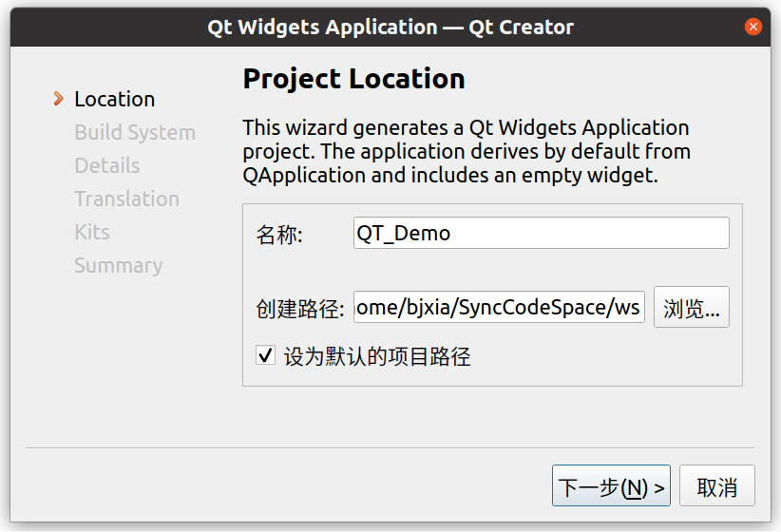The image size is (781, 532).
Task: Untick the 设为默认的项目路径 checkbox
Action: pyautogui.click(x=266, y=356)
